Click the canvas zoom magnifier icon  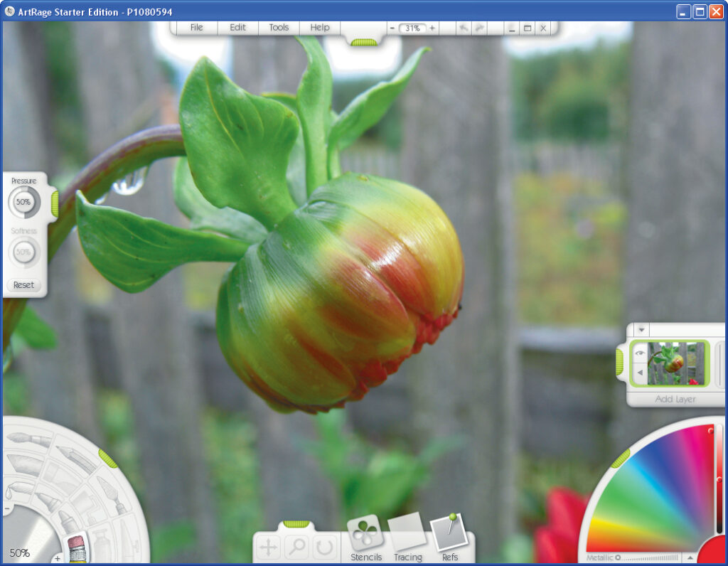click(296, 547)
